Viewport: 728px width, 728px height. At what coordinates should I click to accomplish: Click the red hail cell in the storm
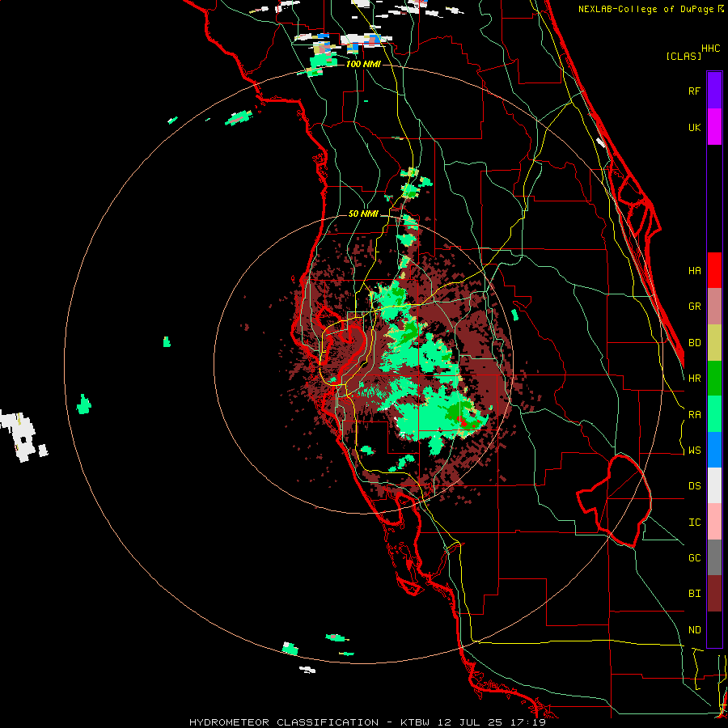(x=463, y=421)
